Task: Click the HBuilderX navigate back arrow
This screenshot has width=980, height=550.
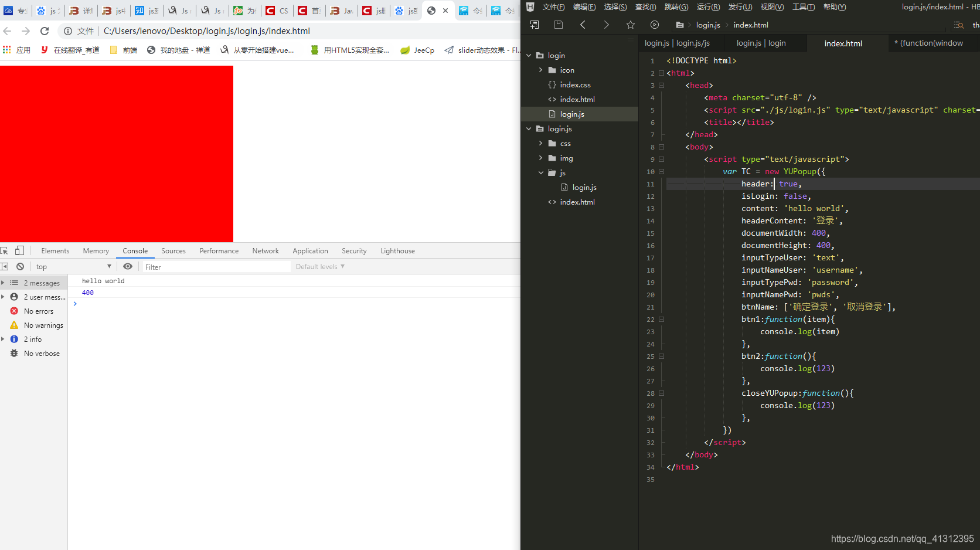Action: pos(583,25)
